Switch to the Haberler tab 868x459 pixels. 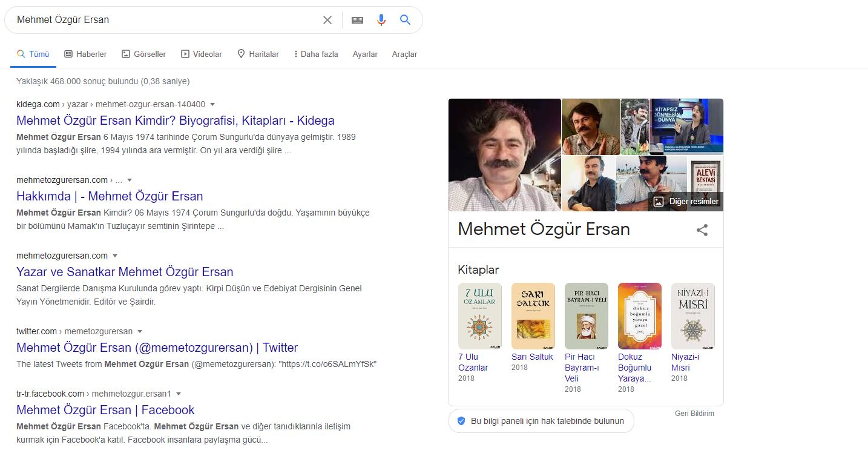[x=85, y=54]
